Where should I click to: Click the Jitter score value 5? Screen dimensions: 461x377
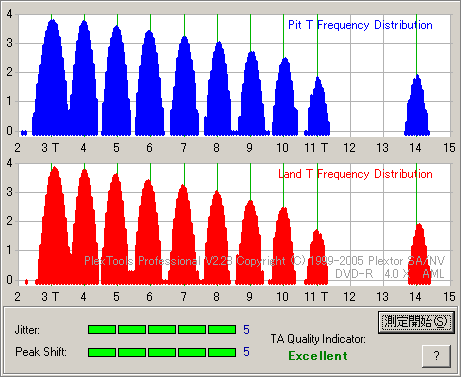(246, 330)
